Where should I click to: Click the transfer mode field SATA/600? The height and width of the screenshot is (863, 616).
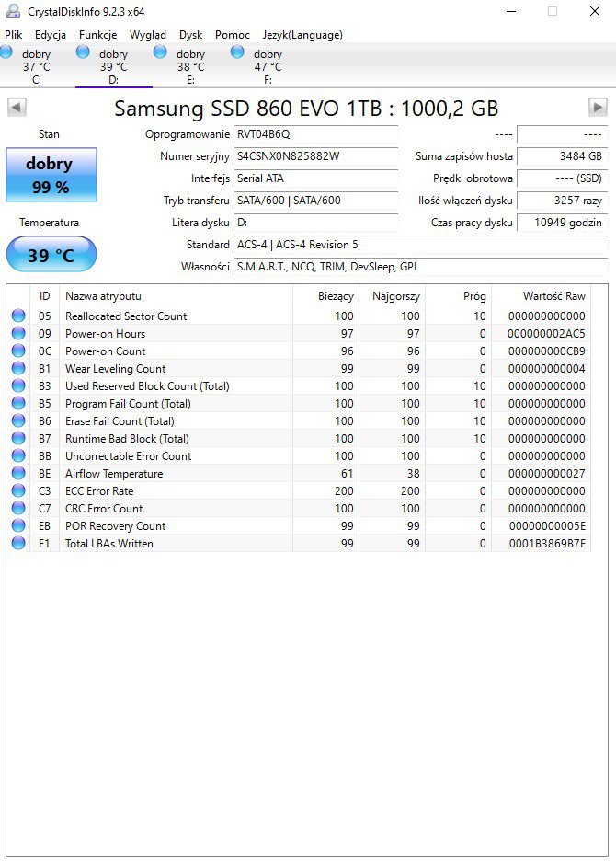315,201
